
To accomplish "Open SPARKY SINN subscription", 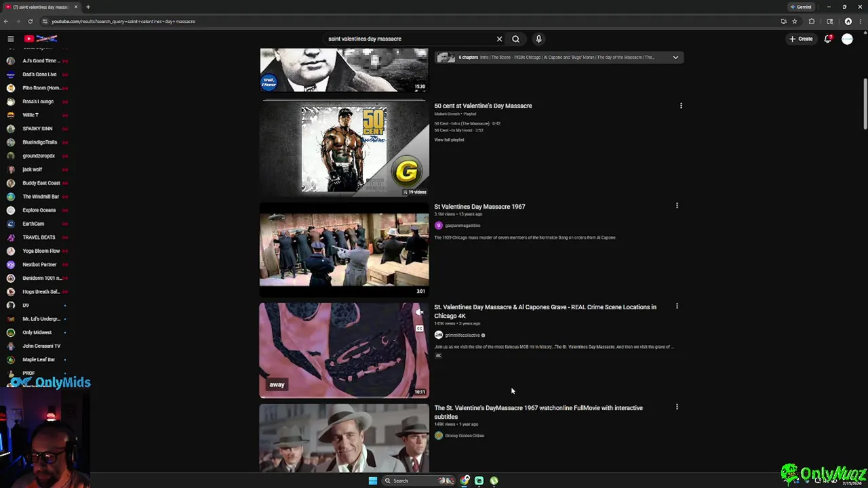I will click(x=37, y=129).
